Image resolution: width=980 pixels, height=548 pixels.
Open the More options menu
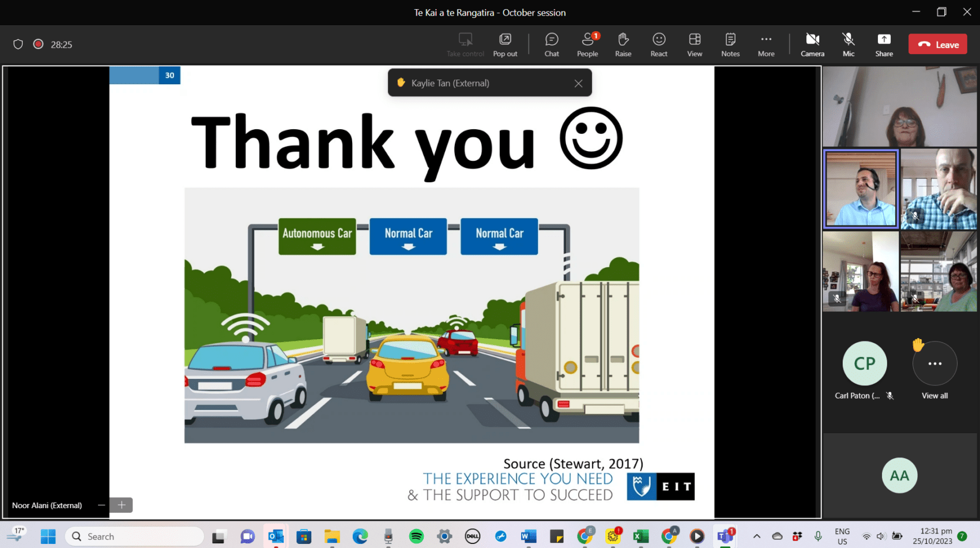tap(766, 44)
